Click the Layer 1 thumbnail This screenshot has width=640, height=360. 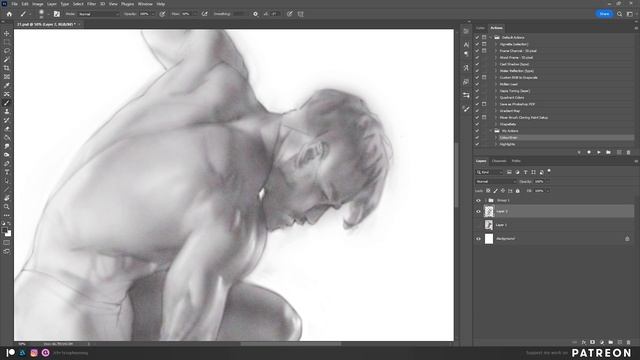click(x=489, y=225)
